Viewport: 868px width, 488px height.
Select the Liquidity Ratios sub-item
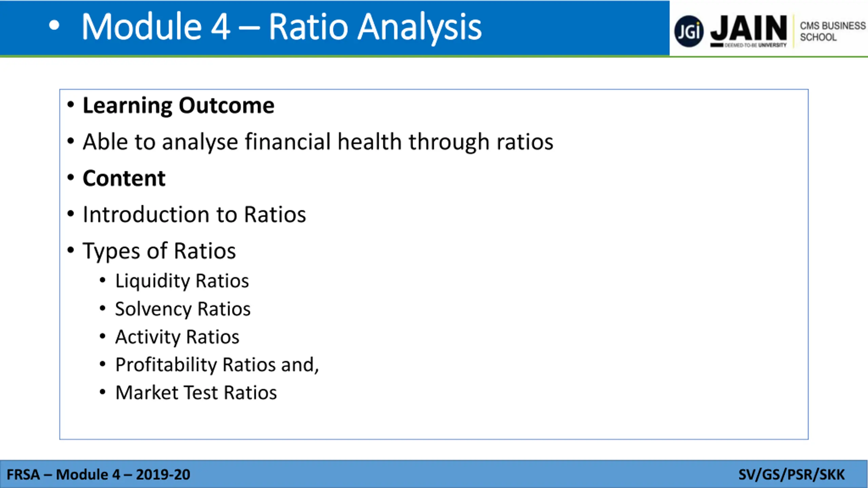[182, 281]
